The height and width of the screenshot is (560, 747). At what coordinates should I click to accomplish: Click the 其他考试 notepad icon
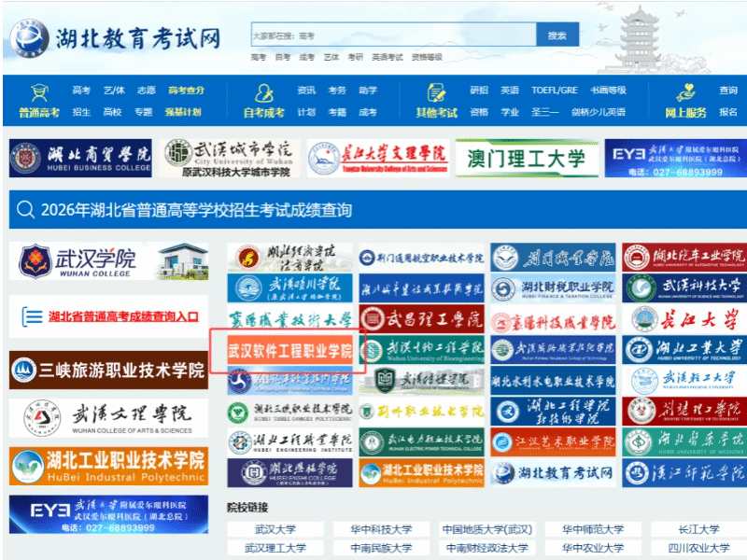pyautogui.click(x=436, y=92)
